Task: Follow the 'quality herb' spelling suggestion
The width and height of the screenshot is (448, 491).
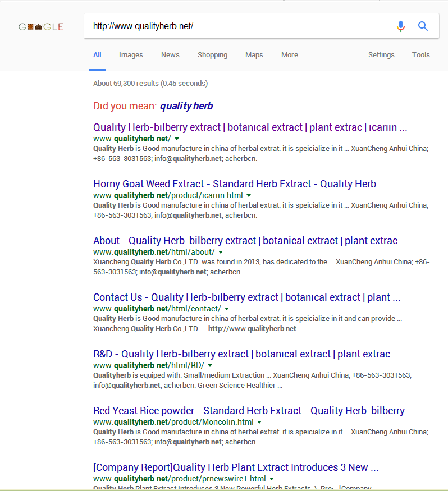Action: 186,106
